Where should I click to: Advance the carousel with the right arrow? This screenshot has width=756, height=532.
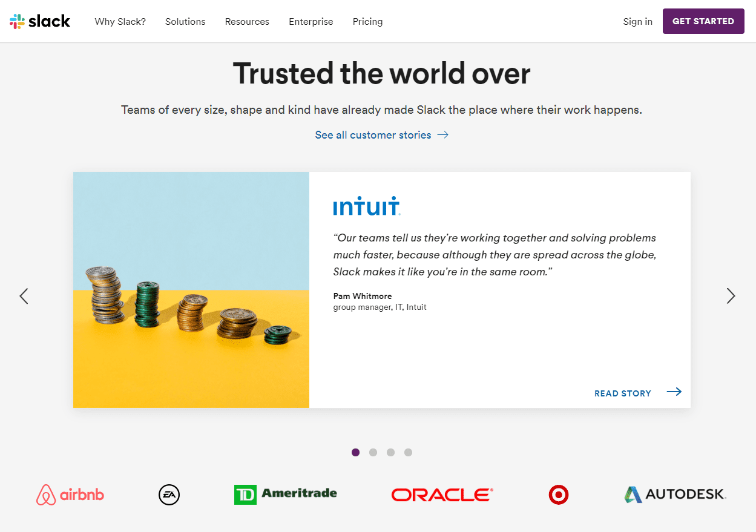(x=731, y=296)
